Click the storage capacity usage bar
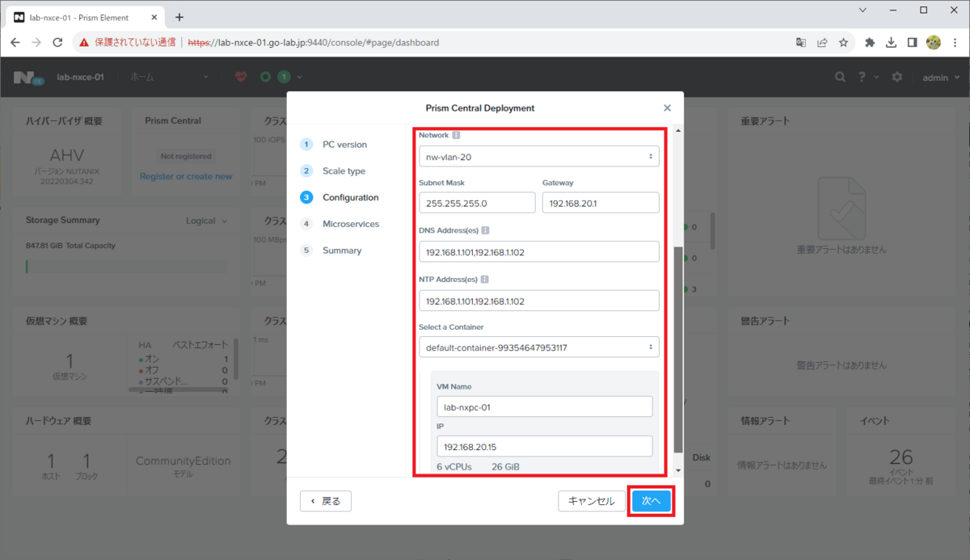 tap(127, 267)
